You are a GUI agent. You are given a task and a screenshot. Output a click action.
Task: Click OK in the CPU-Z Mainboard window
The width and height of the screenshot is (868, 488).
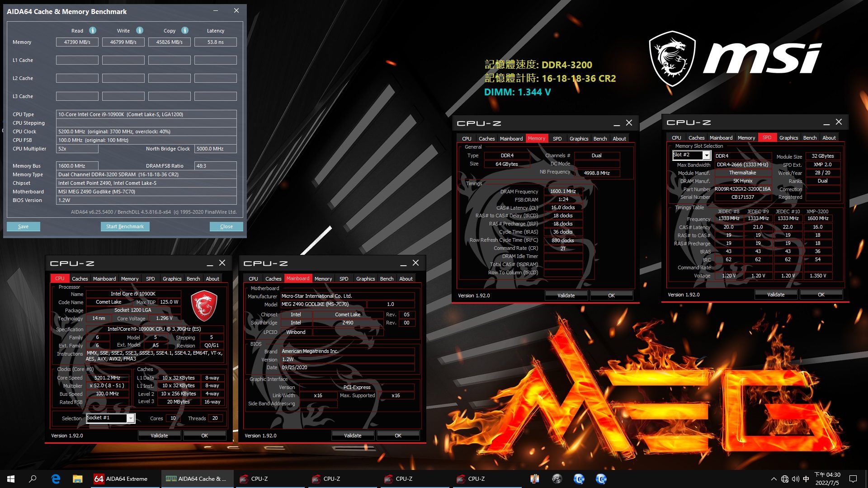398,436
